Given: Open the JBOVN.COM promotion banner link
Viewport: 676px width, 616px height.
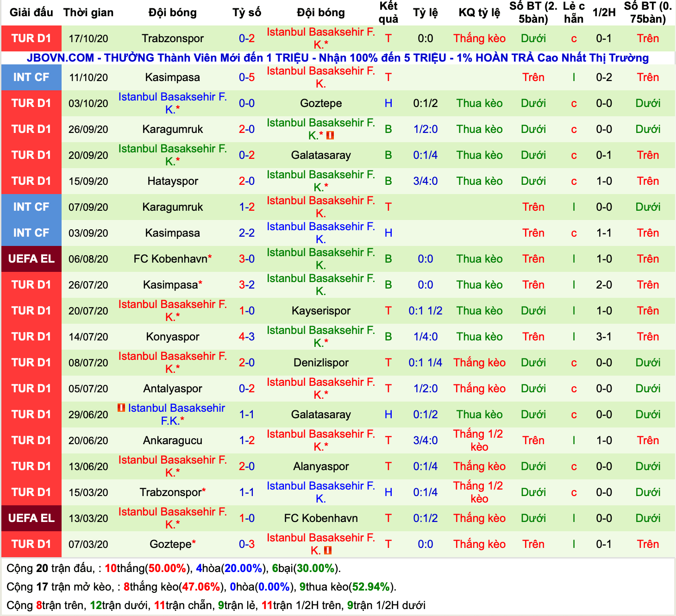Looking at the screenshot, I should [338, 58].
